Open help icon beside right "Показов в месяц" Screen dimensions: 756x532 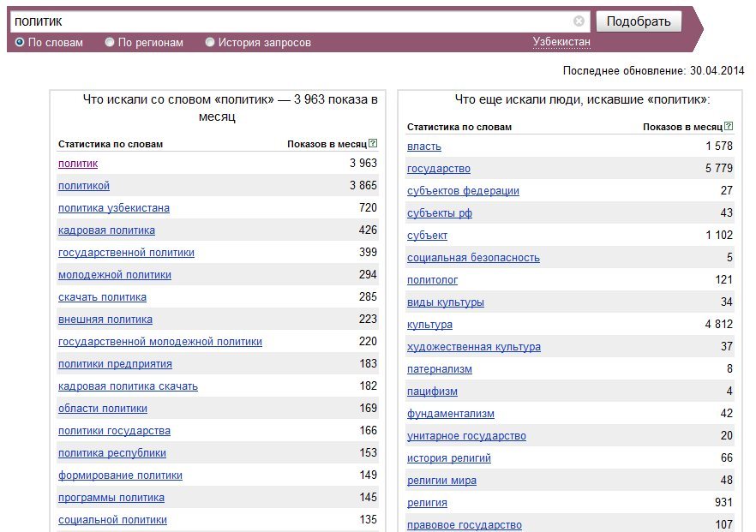tap(729, 126)
